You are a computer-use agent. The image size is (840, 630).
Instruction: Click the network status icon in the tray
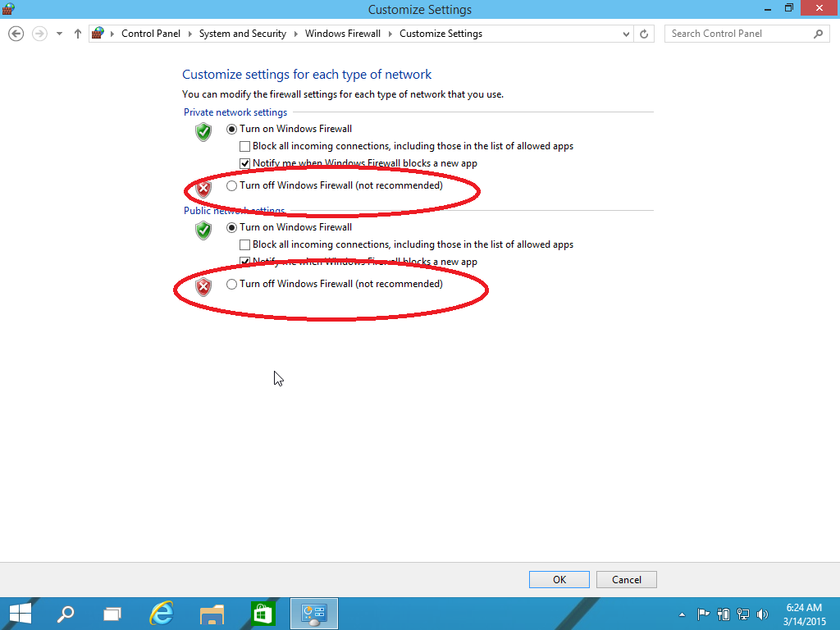point(742,614)
